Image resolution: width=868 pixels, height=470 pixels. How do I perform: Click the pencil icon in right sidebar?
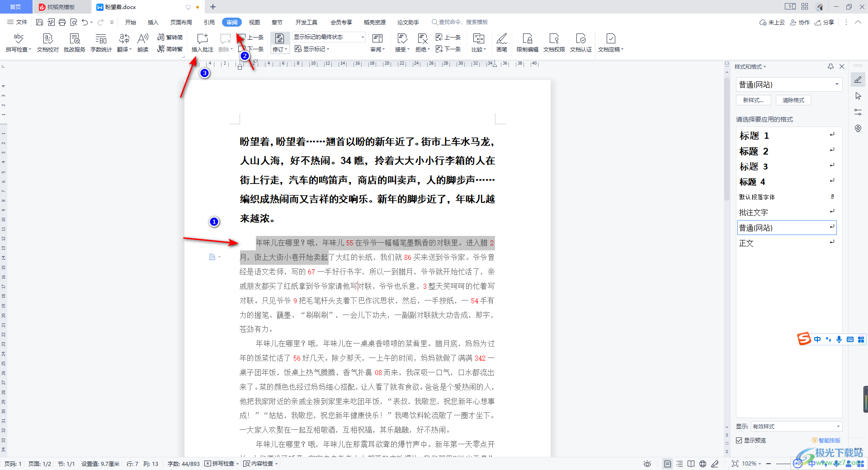858,80
